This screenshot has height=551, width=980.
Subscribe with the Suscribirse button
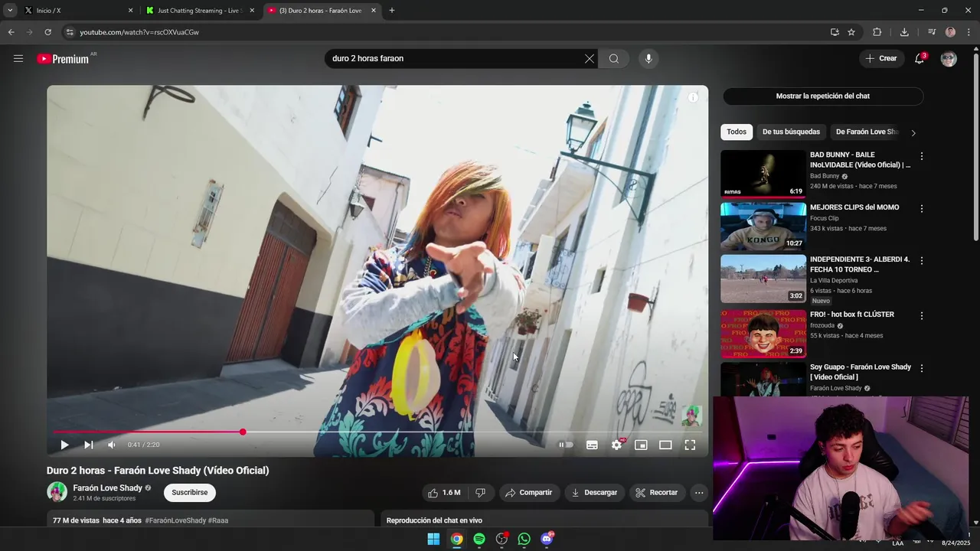[x=190, y=493]
